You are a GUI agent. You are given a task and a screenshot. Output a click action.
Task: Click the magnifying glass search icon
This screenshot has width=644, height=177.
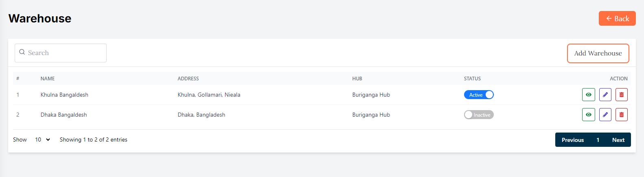[x=22, y=53]
